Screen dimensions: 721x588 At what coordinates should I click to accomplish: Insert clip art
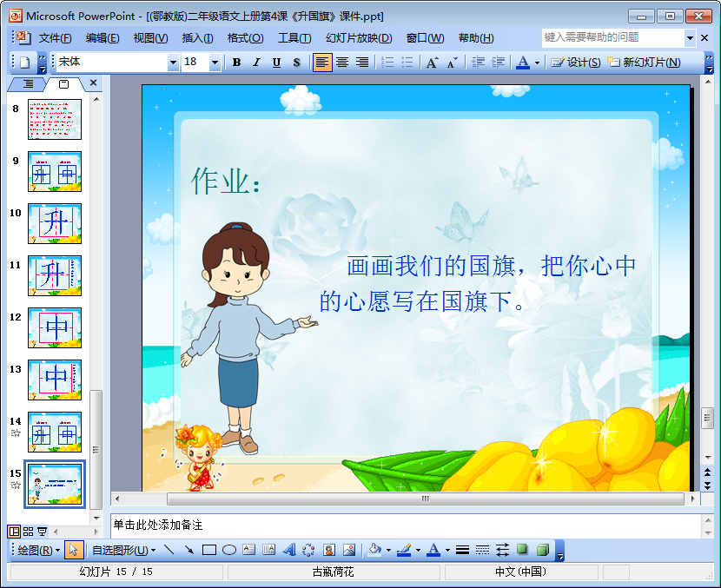tap(328, 550)
